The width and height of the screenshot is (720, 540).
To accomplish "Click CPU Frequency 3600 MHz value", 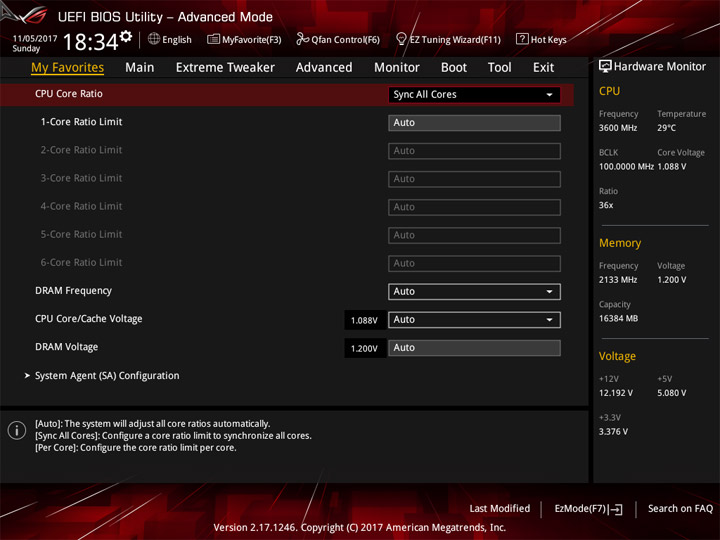I will (618, 128).
